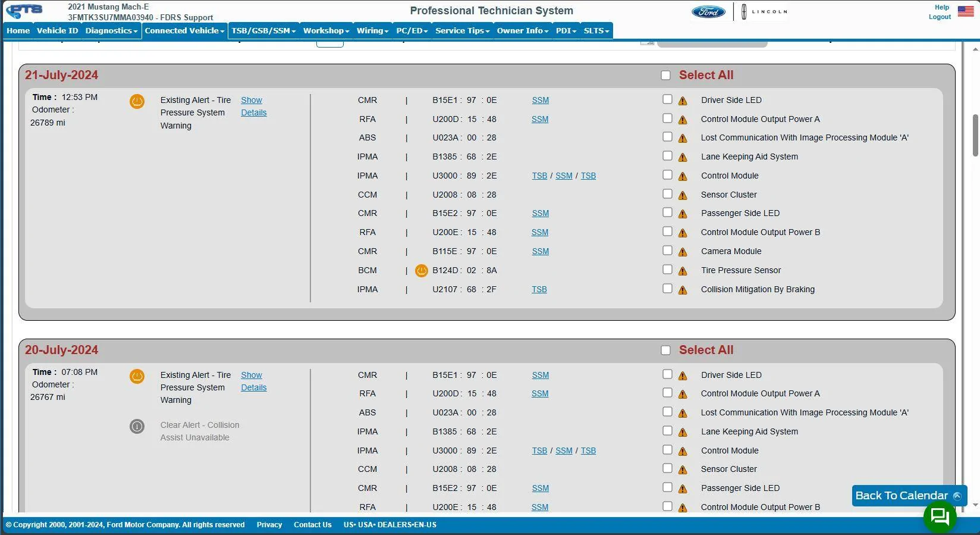Click warning triangle for 21-July Sensor Cluster
This screenshot has width=980, height=535.
(683, 196)
